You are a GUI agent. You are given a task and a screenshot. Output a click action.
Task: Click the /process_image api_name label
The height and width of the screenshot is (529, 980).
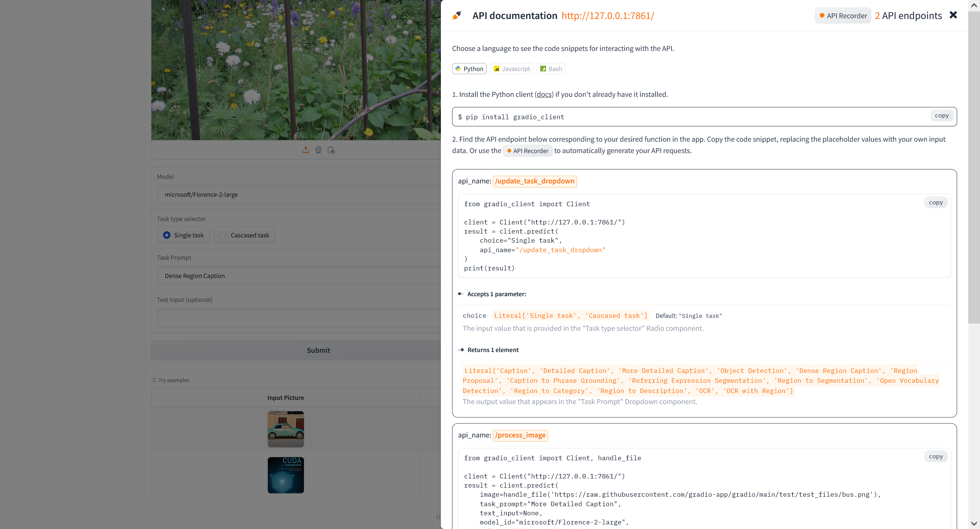click(x=520, y=435)
